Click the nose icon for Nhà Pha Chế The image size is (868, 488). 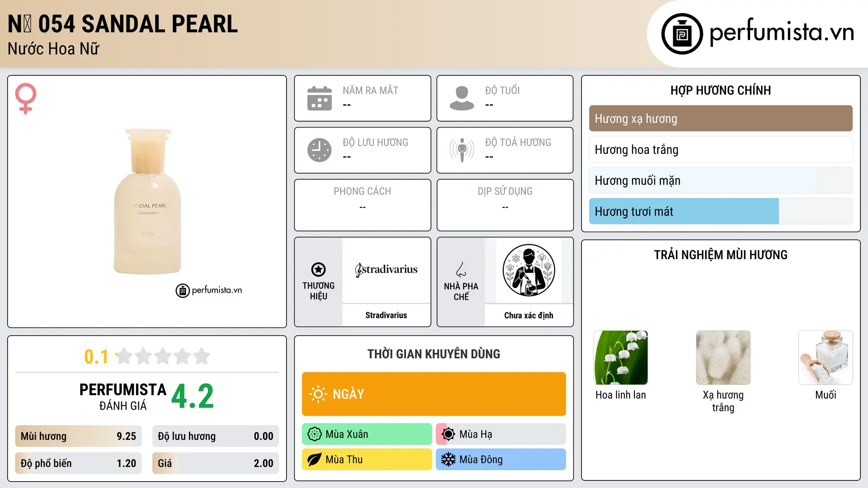[x=461, y=269]
